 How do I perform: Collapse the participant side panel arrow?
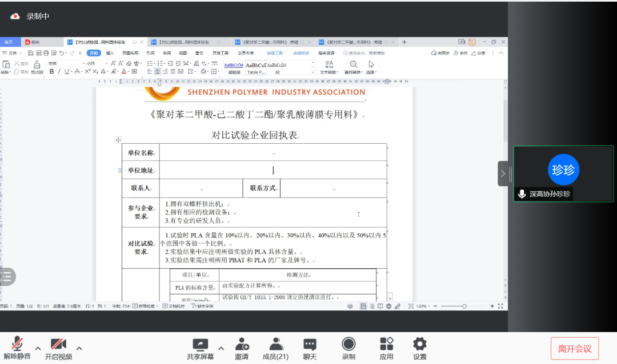tap(503, 173)
